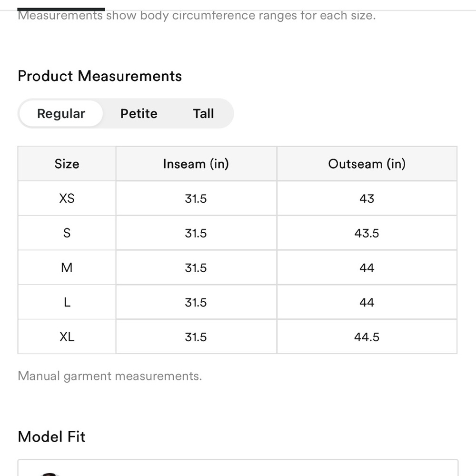Select the Regular fit tab
The height and width of the screenshot is (476, 476).
coord(61,114)
